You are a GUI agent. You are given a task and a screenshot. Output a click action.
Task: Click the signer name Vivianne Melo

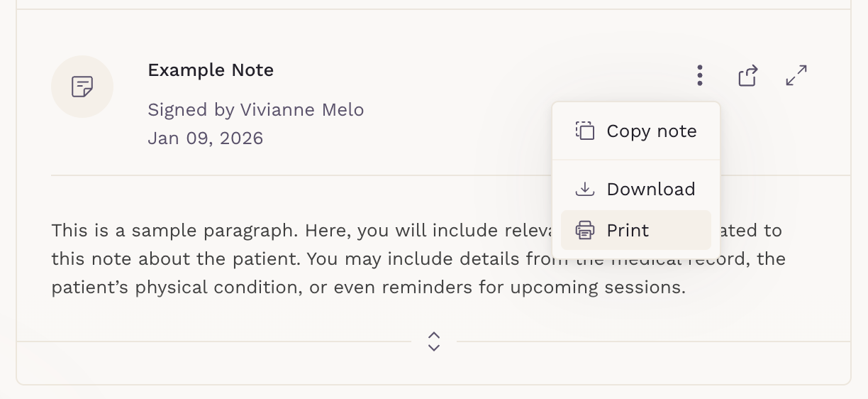click(x=302, y=110)
